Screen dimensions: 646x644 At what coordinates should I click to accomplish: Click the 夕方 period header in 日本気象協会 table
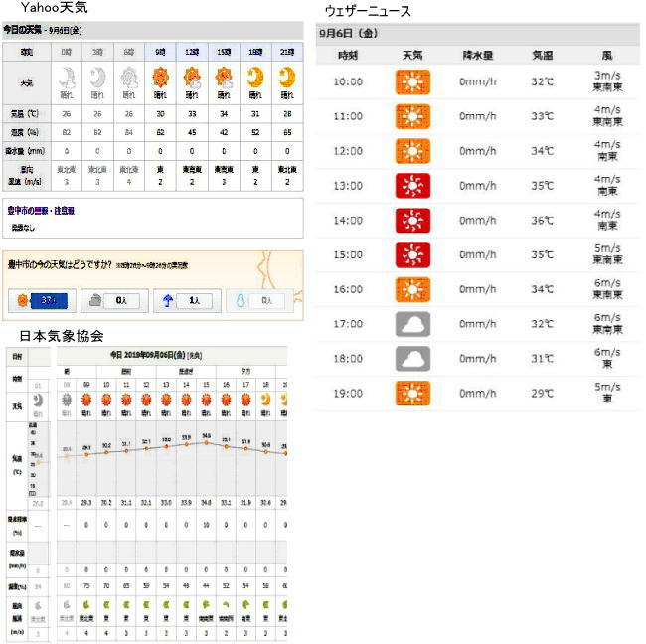245,372
